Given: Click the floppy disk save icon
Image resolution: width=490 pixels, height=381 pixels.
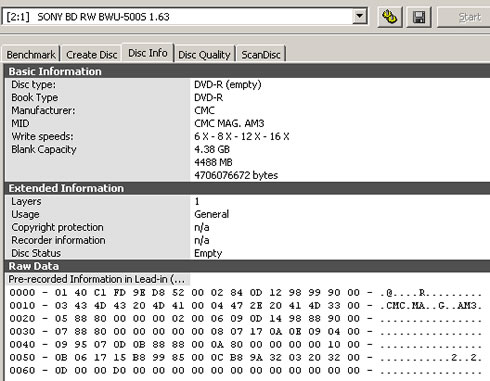Looking at the screenshot, I should pyautogui.click(x=419, y=17).
